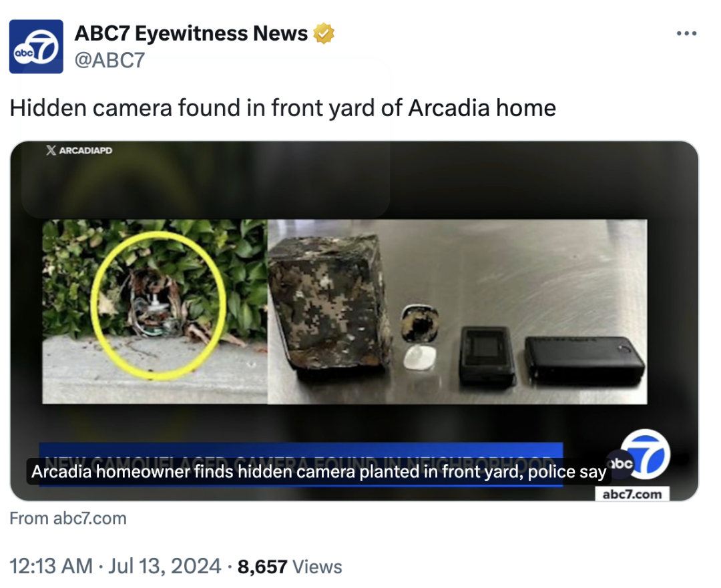721x588 pixels.
Task: Open the 8,657 Views count
Action: click(290, 567)
